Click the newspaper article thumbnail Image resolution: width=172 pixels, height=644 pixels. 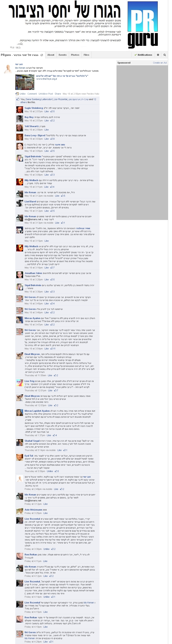[x=25, y=82]
